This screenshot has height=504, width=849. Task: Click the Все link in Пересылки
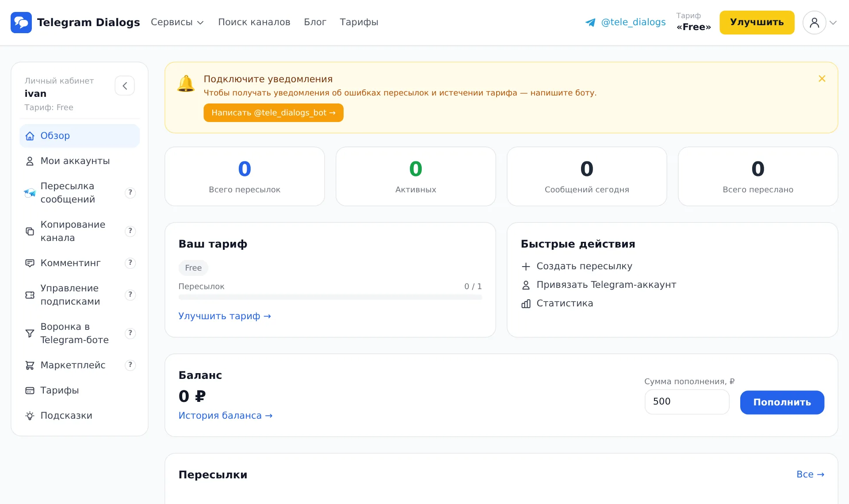pyautogui.click(x=810, y=474)
